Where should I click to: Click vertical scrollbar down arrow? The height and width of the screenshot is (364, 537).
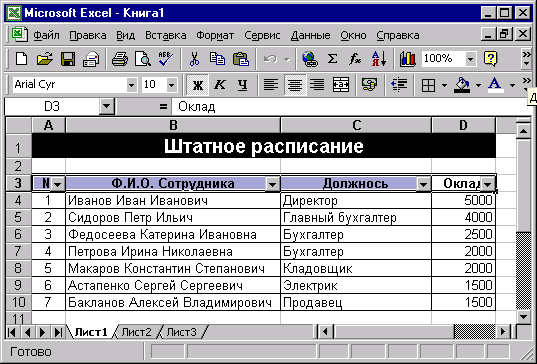(524, 317)
